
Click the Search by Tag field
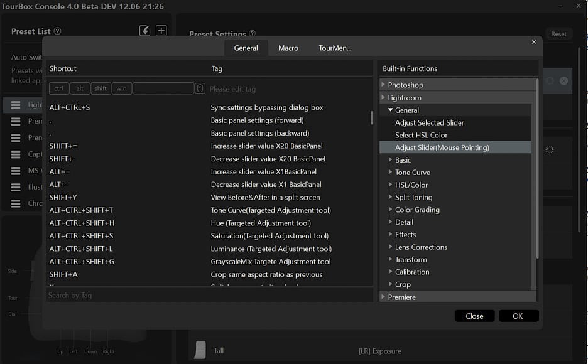210,296
